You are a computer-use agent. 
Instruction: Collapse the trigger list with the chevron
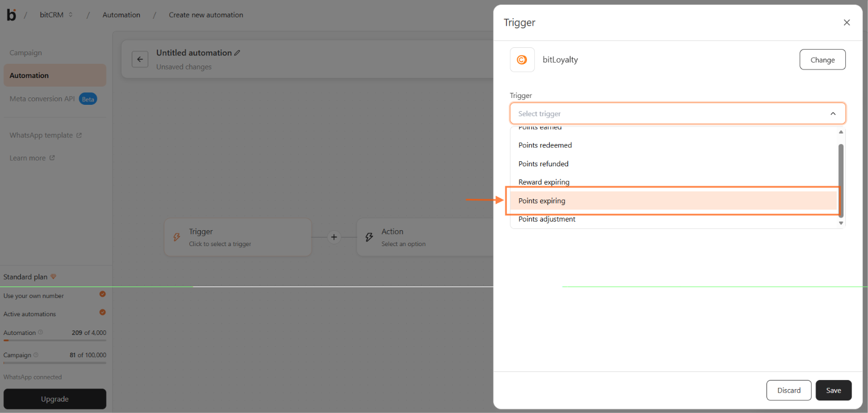pos(833,113)
